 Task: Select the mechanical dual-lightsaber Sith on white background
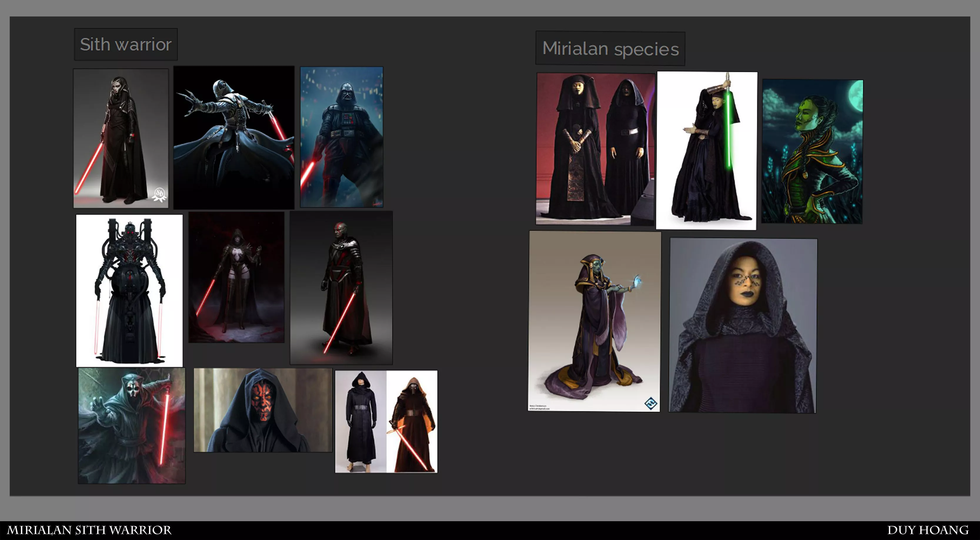click(129, 290)
